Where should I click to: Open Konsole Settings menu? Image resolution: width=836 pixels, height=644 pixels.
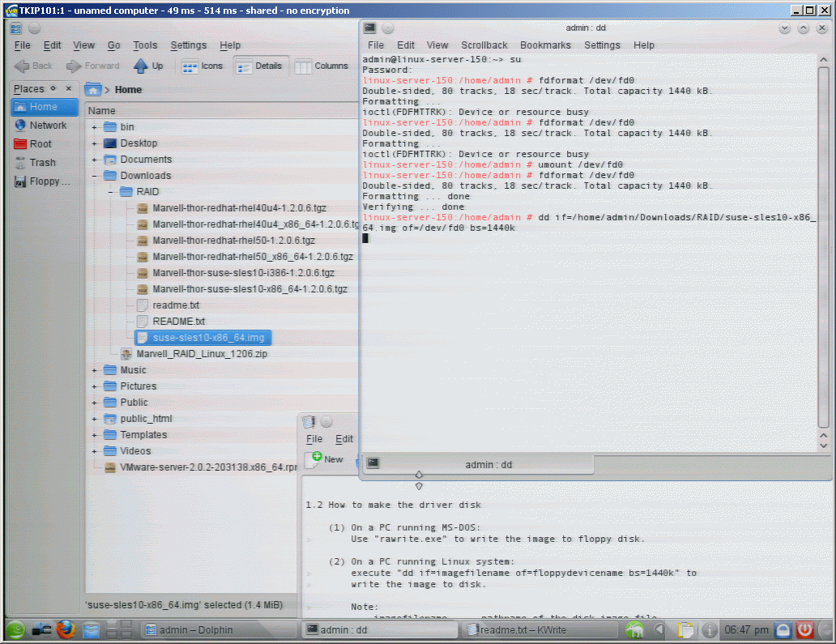coord(602,45)
